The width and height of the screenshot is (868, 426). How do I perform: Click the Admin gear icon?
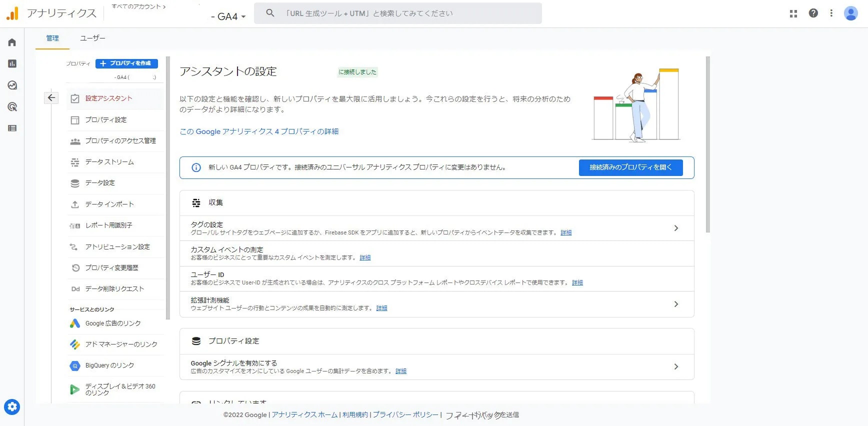point(12,407)
